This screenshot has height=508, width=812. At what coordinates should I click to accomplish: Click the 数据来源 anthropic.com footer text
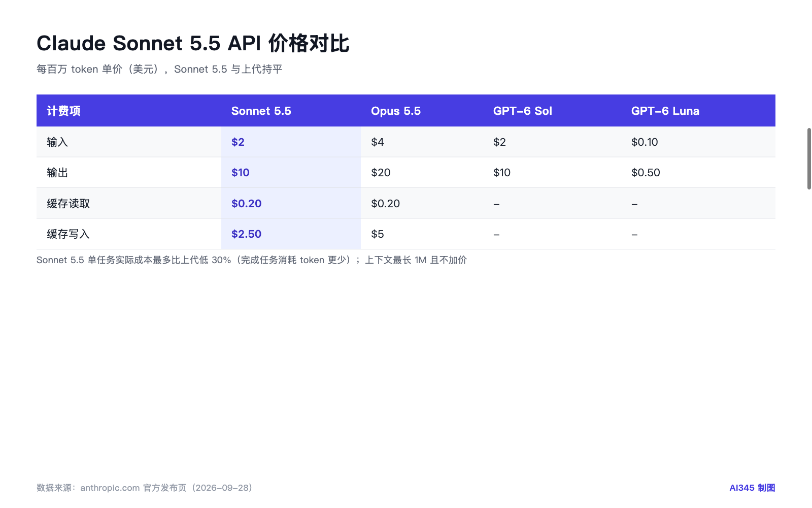click(145, 488)
